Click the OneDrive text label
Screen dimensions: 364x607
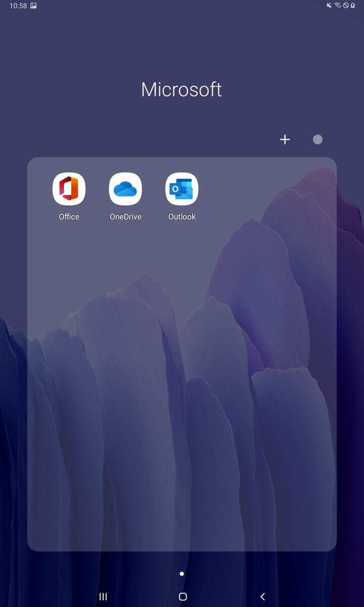(x=125, y=216)
